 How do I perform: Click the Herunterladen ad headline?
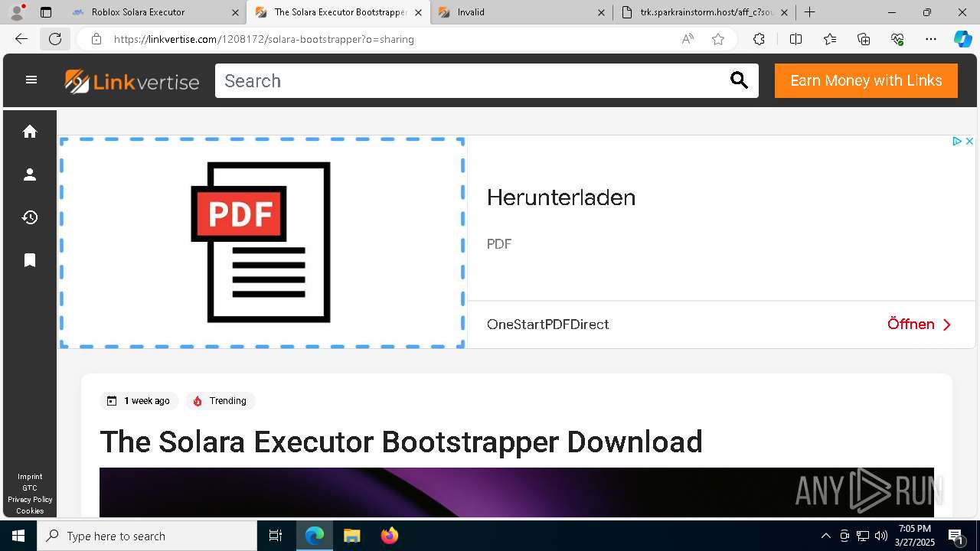[561, 197]
